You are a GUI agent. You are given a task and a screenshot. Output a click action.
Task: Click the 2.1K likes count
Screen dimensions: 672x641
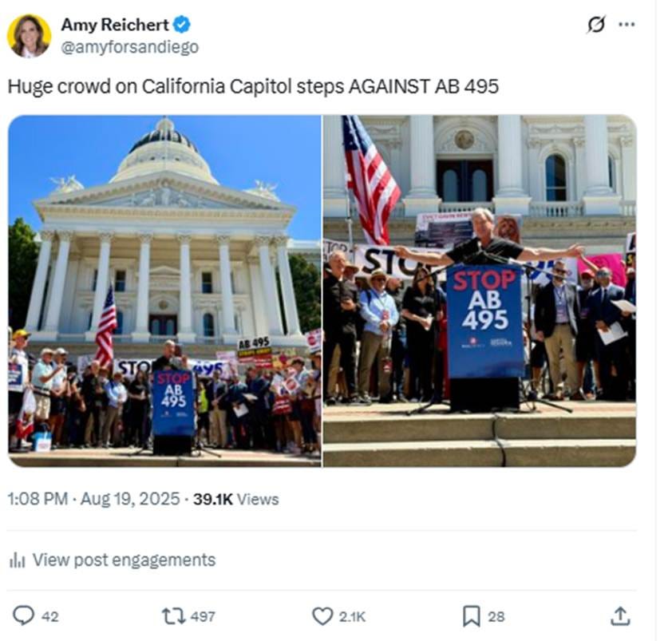(352, 616)
